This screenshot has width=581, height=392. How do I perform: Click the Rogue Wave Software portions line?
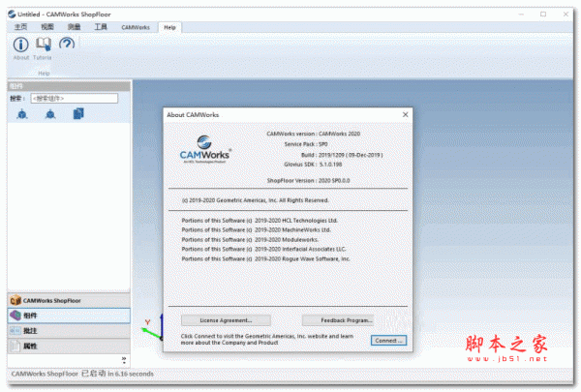click(265, 258)
